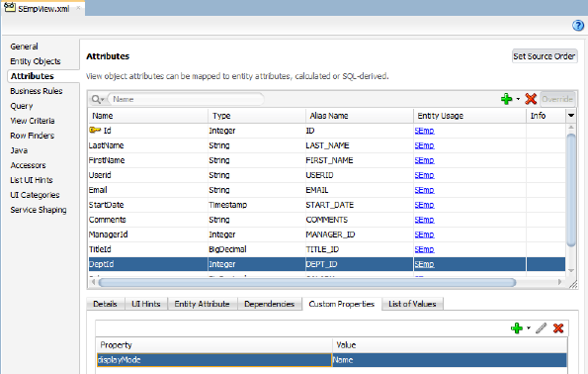The width and height of the screenshot is (588, 374).
Task: Switch to the List of Values tab
Action: (412, 304)
